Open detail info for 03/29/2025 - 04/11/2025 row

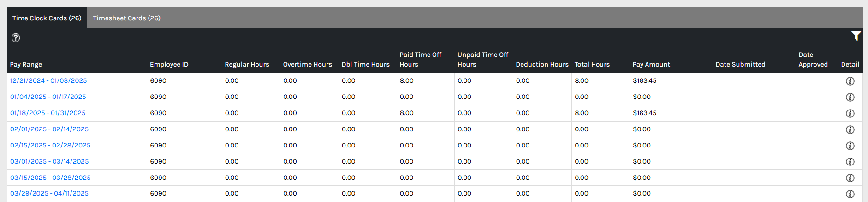coord(850,194)
